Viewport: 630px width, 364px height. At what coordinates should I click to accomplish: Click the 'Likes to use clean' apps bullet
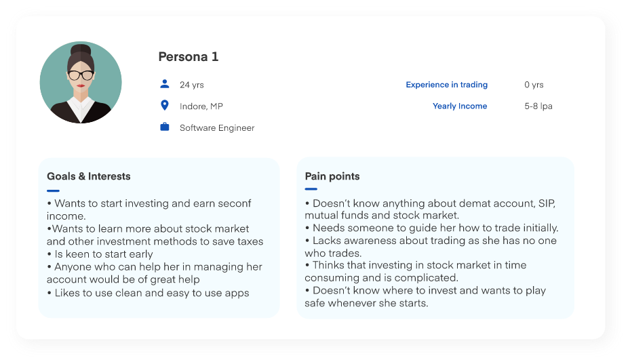click(148, 293)
